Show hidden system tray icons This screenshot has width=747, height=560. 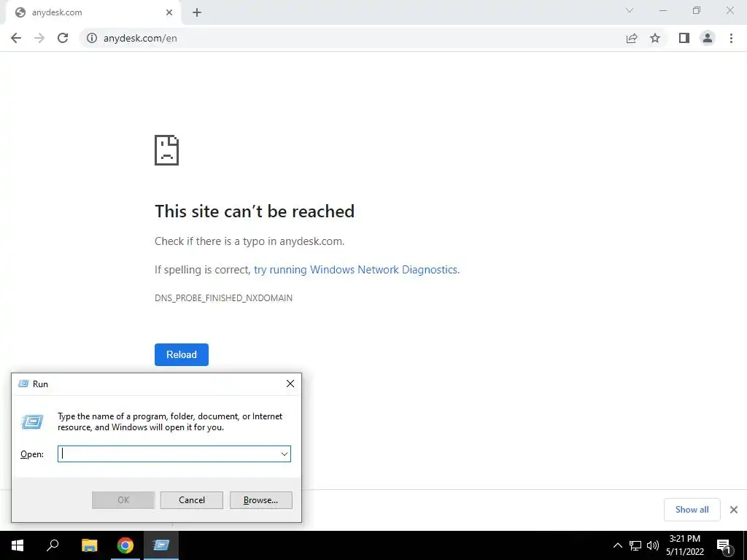point(617,545)
